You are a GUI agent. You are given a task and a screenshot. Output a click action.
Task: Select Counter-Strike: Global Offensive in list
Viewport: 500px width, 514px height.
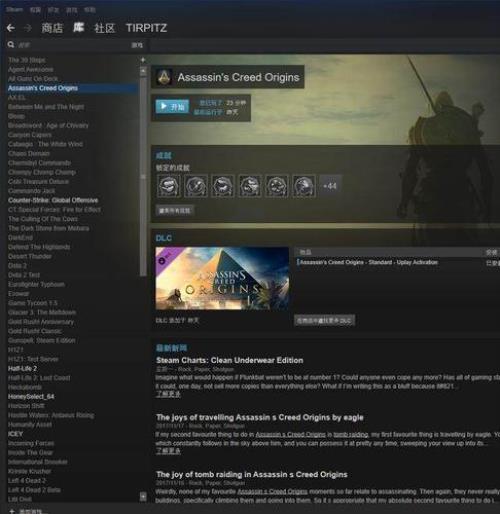pos(53,200)
